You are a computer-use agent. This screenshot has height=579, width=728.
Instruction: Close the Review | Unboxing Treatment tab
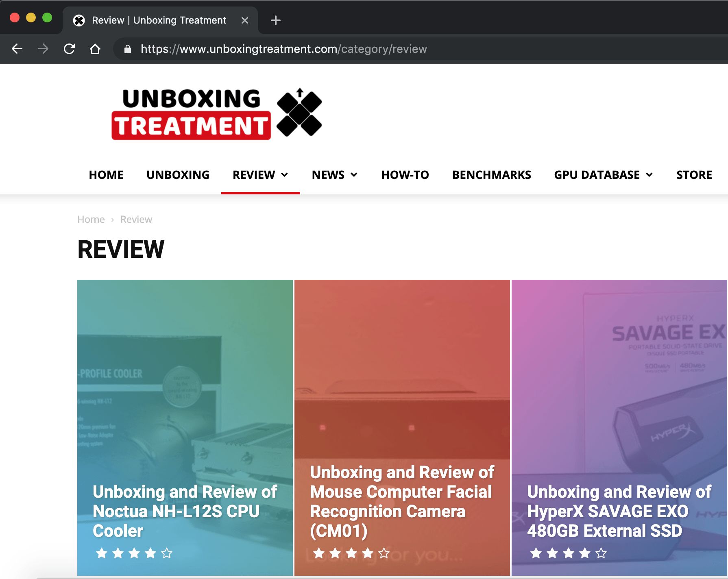pyautogui.click(x=245, y=20)
